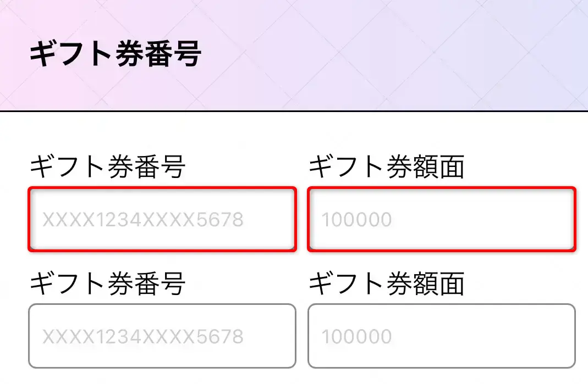Select the gray-outlined ギフト券番号 input field
This screenshot has width=588, height=384.
(x=162, y=336)
